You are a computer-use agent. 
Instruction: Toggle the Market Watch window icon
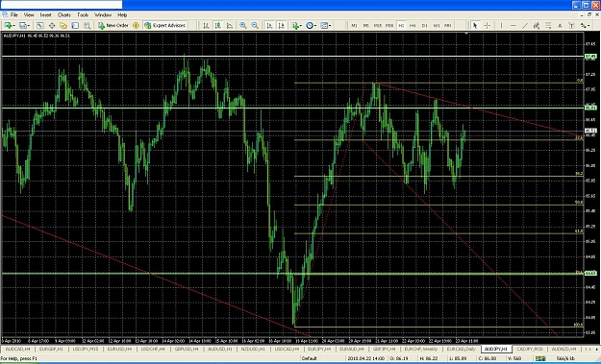[39, 25]
